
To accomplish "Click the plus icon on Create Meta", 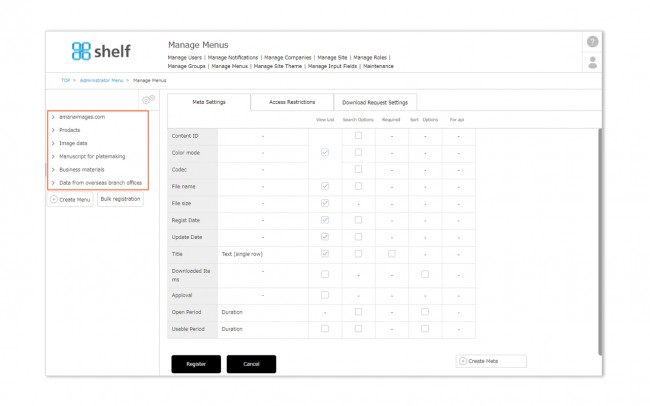I will [x=463, y=361].
